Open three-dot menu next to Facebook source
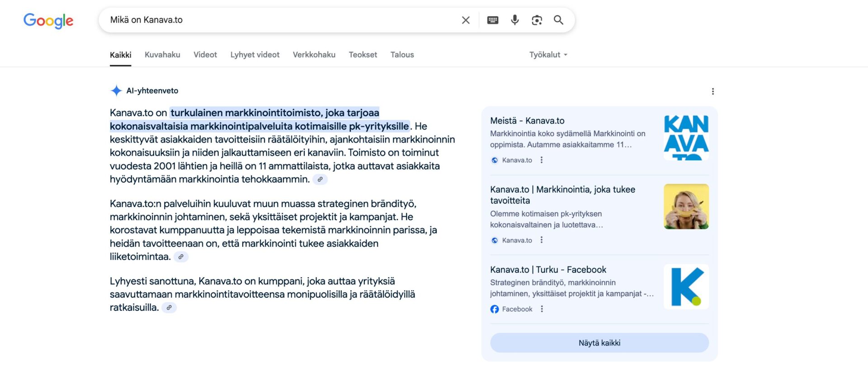 coord(542,309)
